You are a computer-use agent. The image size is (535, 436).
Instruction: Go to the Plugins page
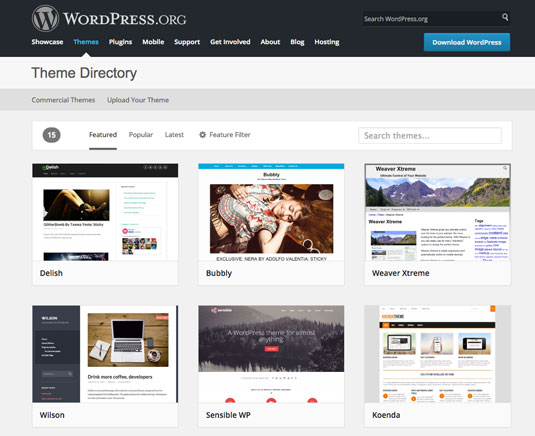click(120, 42)
